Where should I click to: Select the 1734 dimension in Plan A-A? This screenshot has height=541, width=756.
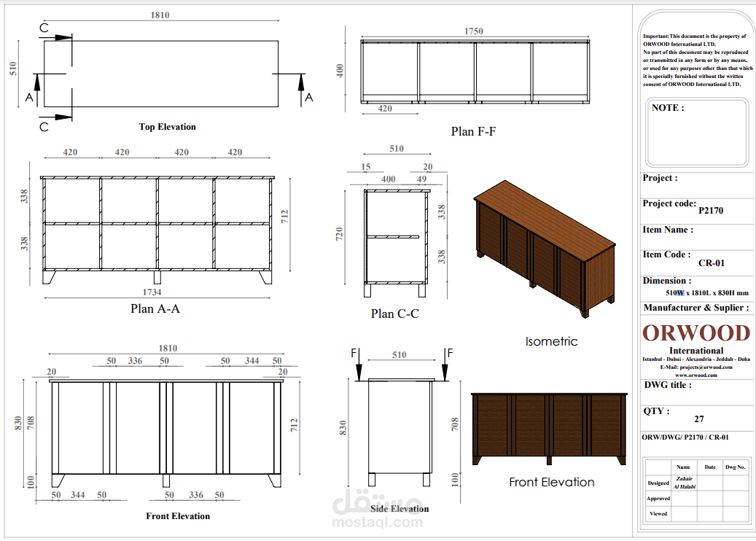point(152,292)
